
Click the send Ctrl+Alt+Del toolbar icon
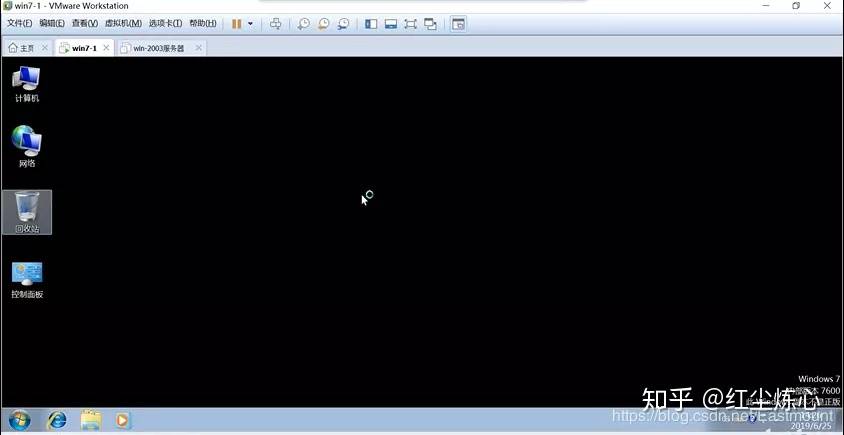tap(276, 24)
